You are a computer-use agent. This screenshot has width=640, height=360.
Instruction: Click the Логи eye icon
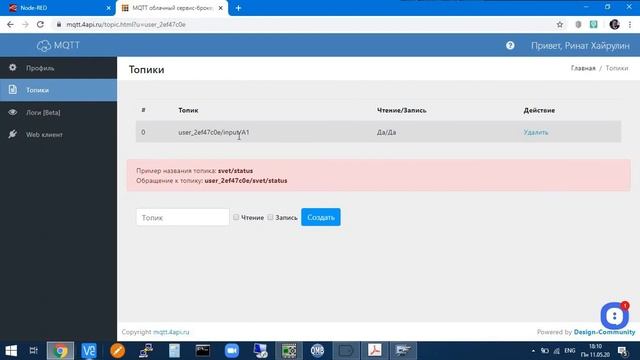coord(13,112)
